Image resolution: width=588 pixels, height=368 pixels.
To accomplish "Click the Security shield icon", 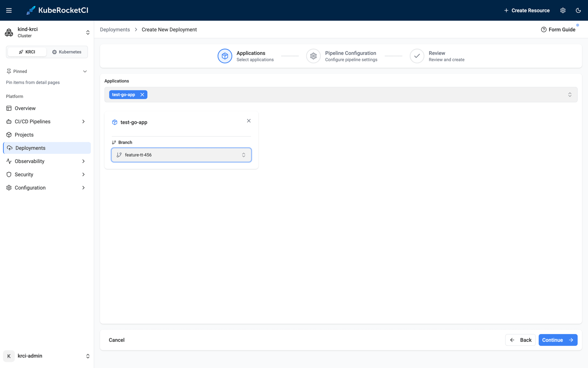I will [x=9, y=174].
